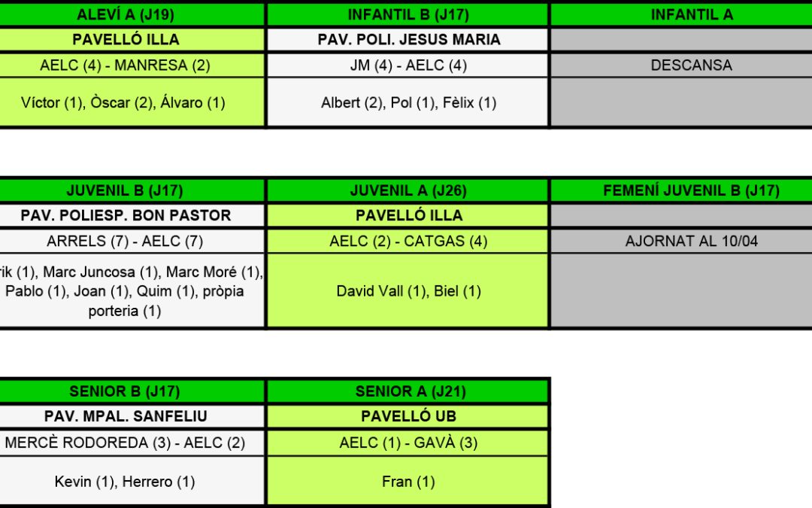Select the FEMENÍ JUVENIL B (J17) header
The image size is (812, 508).
click(691, 191)
